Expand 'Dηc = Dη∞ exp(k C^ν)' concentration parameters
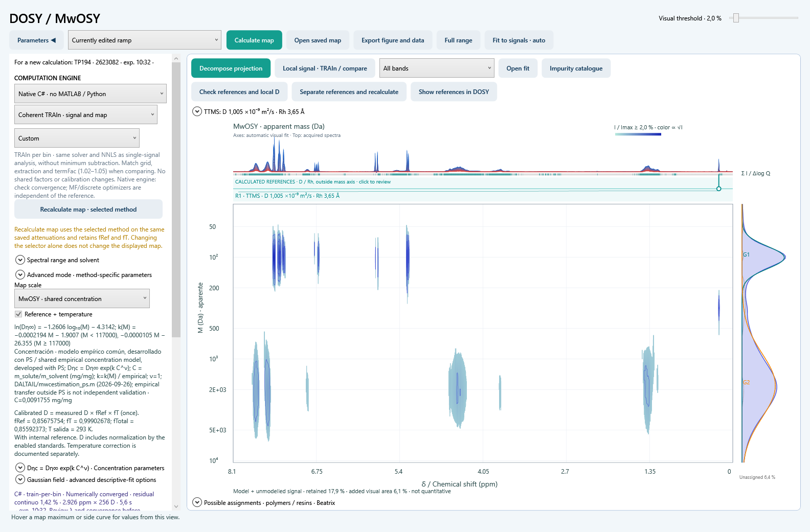810x532 pixels. [20, 468]
